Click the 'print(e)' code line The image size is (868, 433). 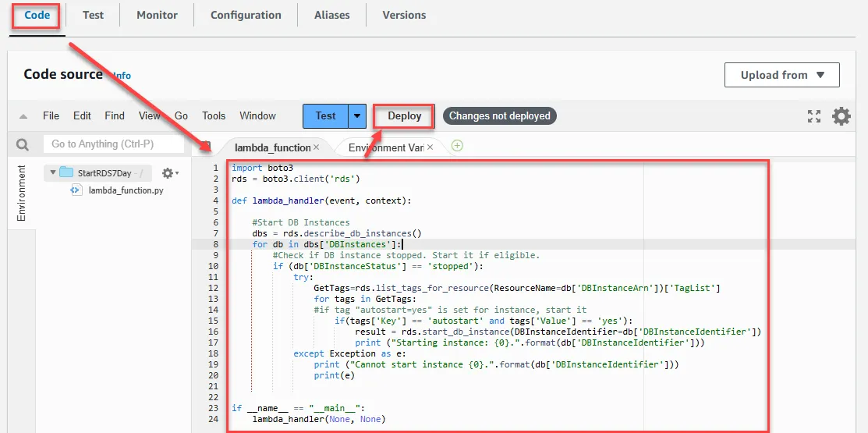pos(334,375)
